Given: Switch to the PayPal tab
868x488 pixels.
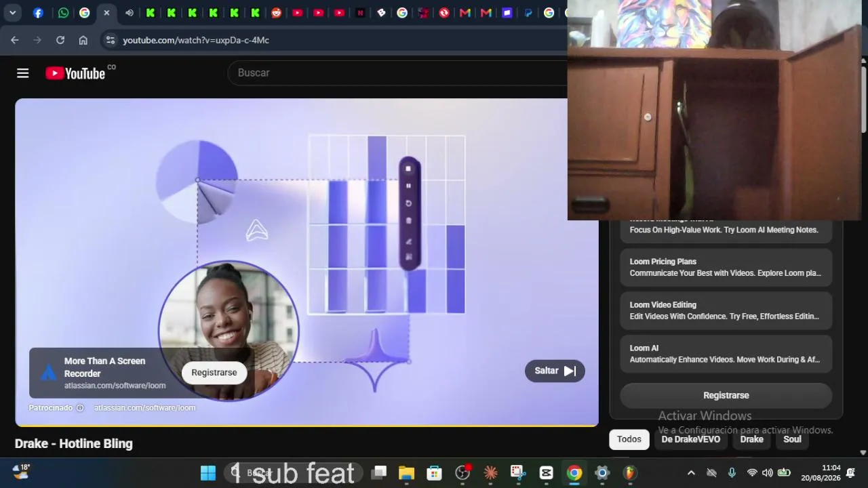Looking at the screenshot, I should [x=528, y=12].
